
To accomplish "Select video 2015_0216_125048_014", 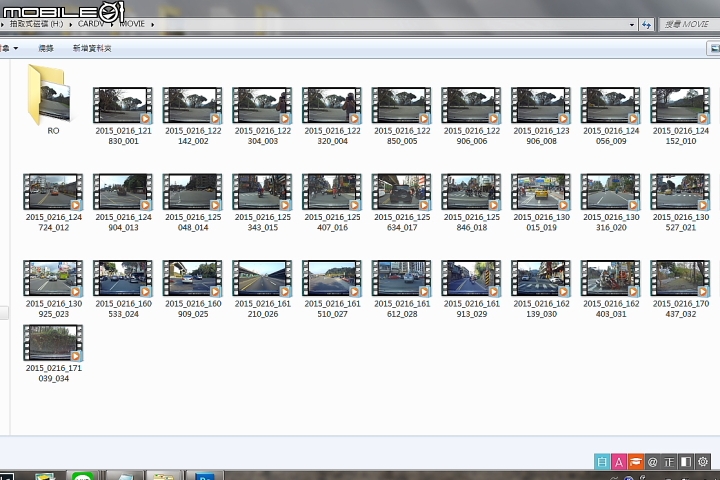I will 193,203.
